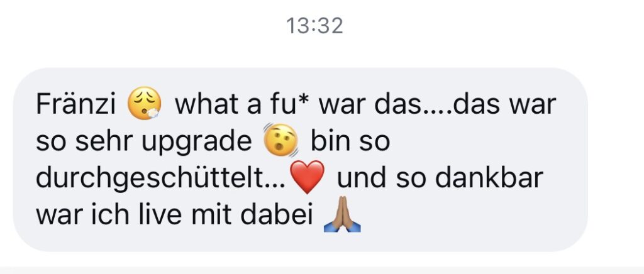Click the word "bin" after the shaking emoji
The width and height of the screenshot is (644, 274).
[x=326, y=141]
